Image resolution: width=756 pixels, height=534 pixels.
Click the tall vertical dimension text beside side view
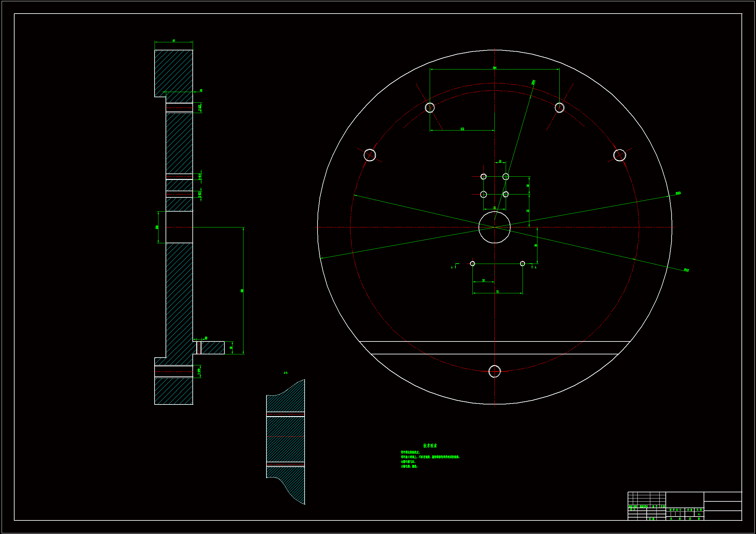click(242, 291)
